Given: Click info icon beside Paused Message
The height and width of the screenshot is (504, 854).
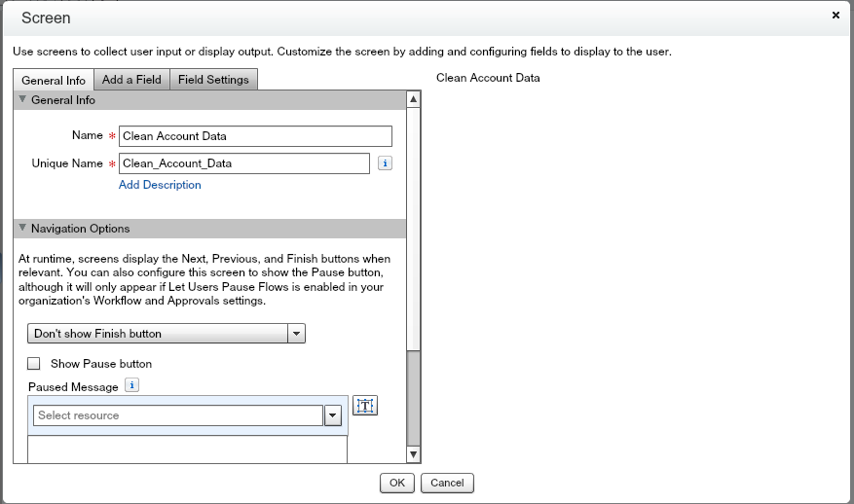Looking at the screenshot, I should tap(132, 386).
